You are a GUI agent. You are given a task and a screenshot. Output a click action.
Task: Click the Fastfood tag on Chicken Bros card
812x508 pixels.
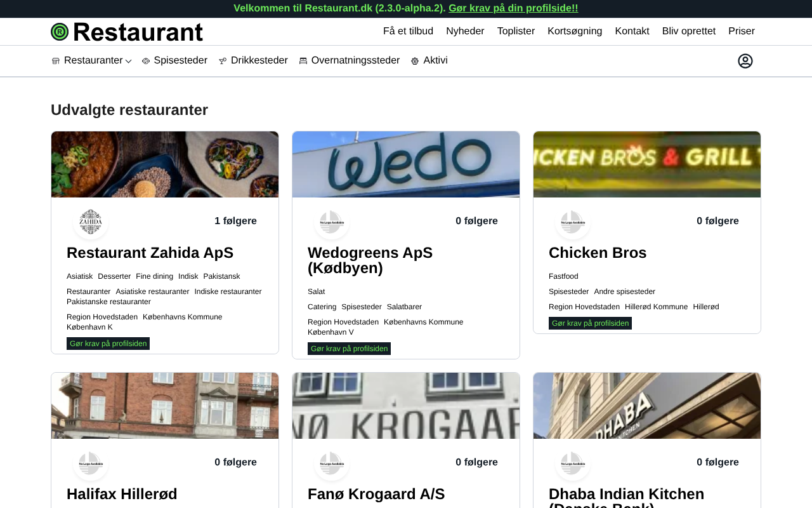coord(563,276)
